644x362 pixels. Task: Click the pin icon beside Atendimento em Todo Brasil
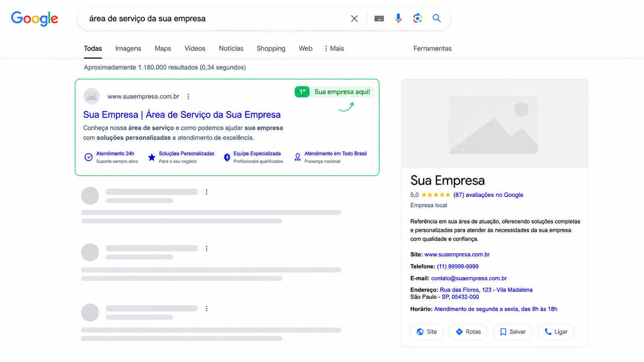297,157
